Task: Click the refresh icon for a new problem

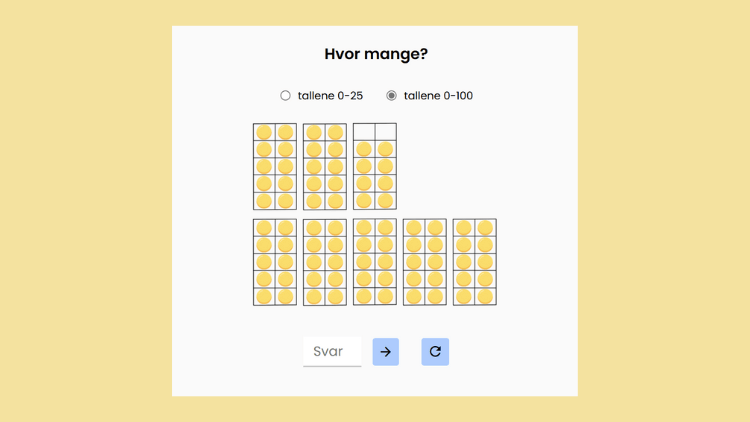Action: coord(435,352)
